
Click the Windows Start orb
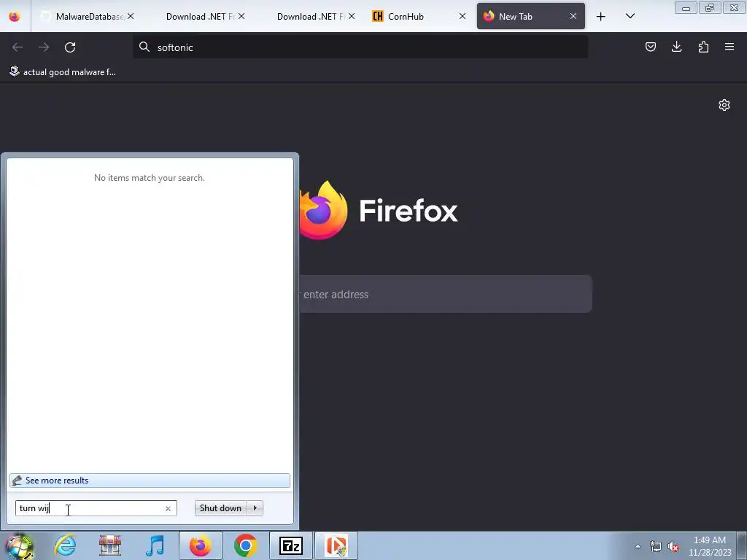(19, 546)
